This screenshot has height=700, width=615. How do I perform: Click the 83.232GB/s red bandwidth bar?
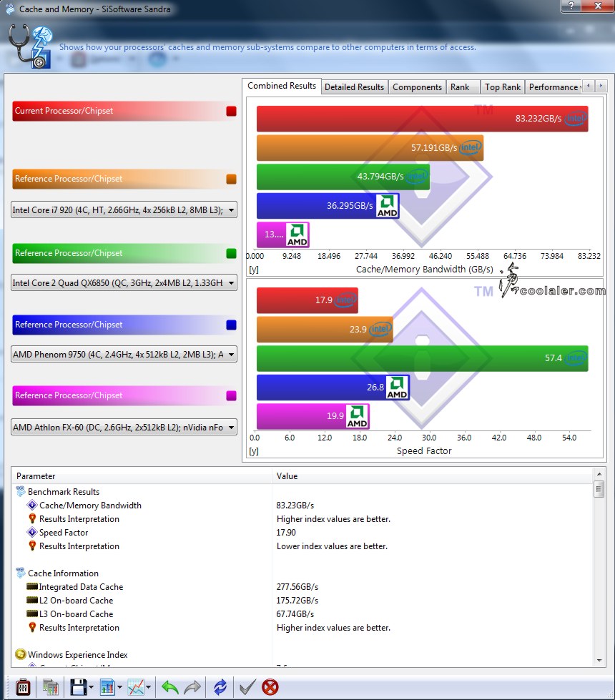click(x=423, y=119)
